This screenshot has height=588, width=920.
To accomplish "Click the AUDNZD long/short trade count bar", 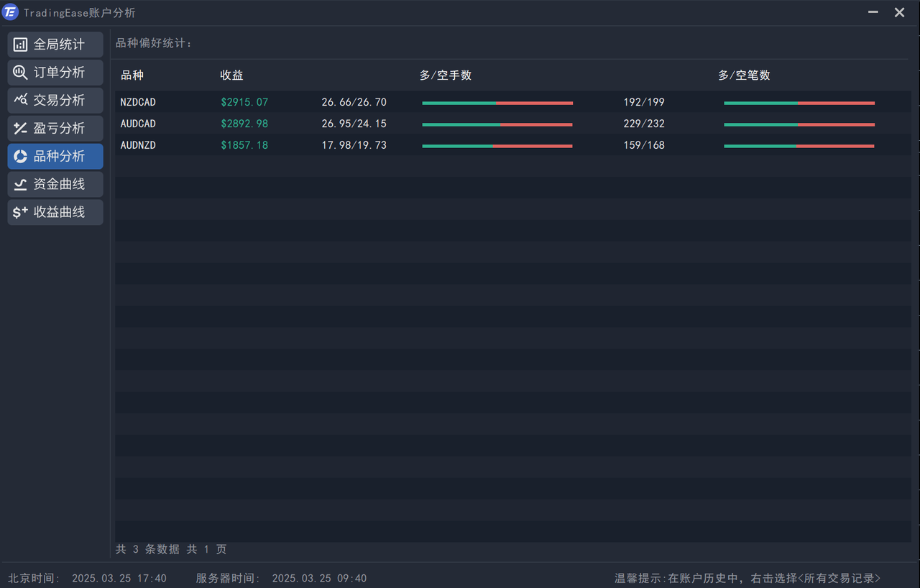I will (799, 146).
